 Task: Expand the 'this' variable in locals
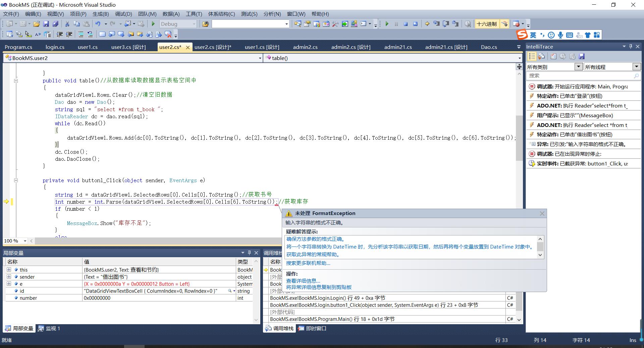pos(9,270)
